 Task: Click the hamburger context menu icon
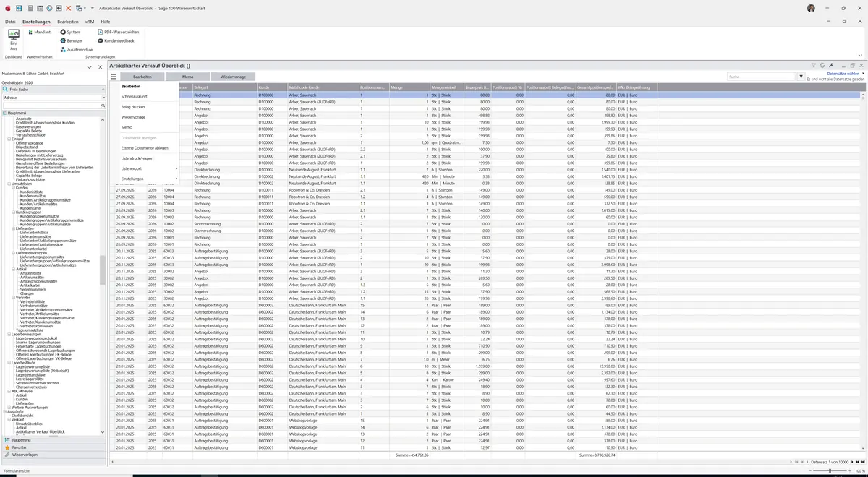pos(114,76)
